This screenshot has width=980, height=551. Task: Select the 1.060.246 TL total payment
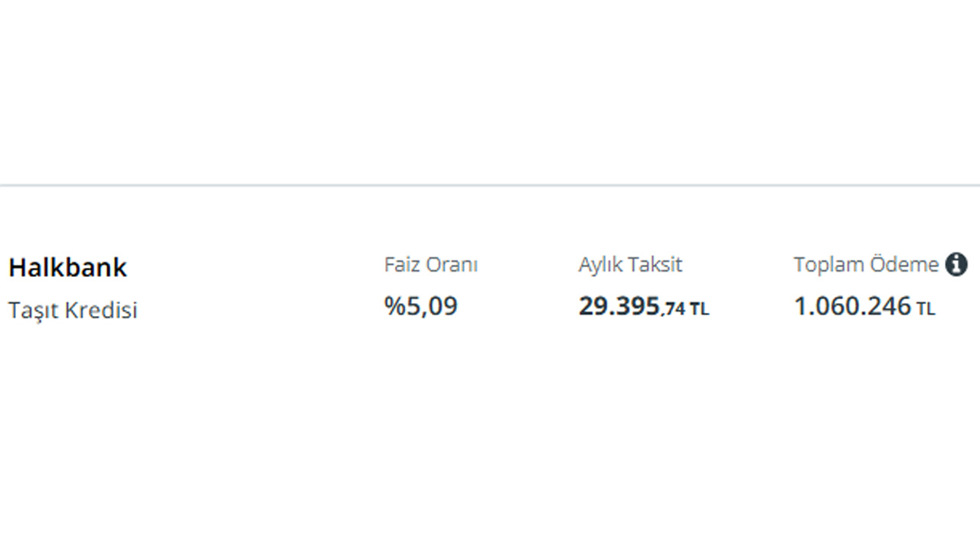[864, 307]
